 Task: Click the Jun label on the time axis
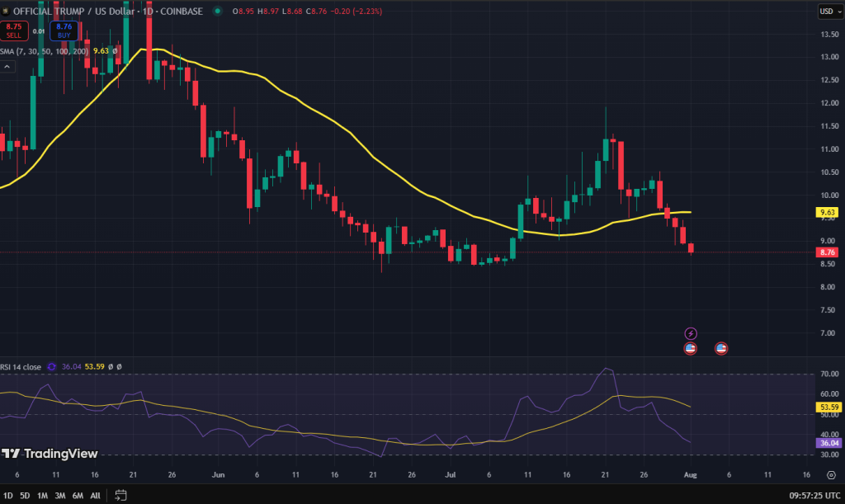click(x=218, y=475)
